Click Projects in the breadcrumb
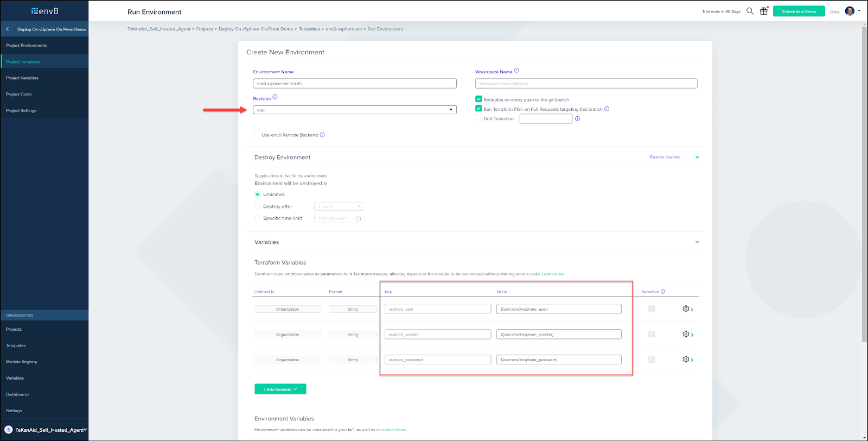 tap(205, 29)
